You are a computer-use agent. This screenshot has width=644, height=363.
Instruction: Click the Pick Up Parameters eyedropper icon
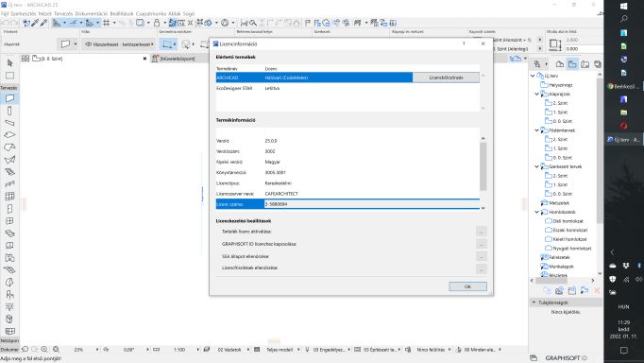pyautogui.click(x=35, y=23)
